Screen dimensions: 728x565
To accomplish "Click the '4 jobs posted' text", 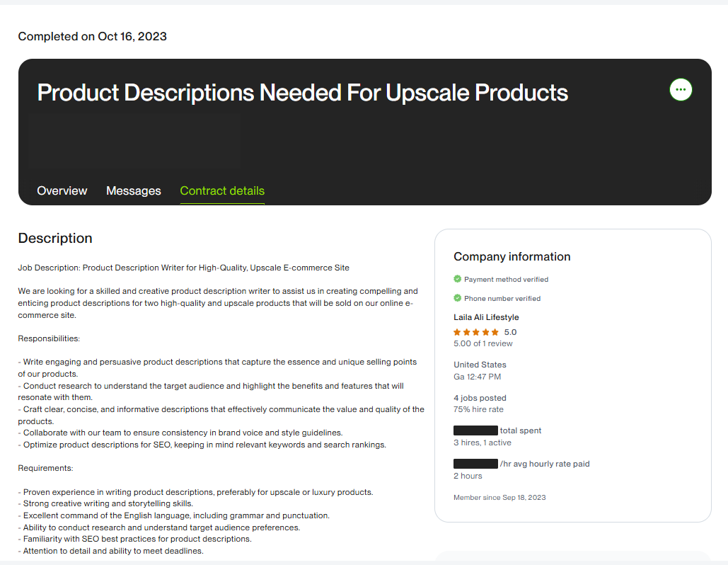I will (x=480, y=398).
